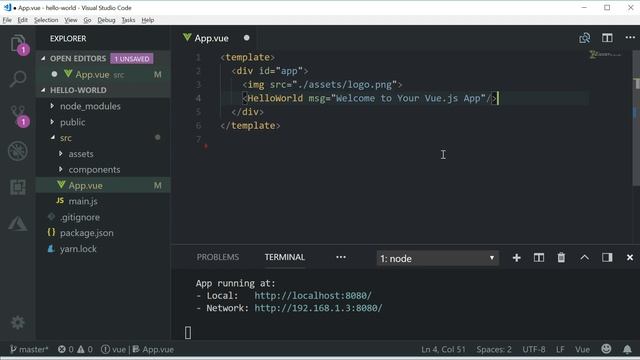The height and width of the screenshot is (360, 640).
Task: Open the Go menu
Action: coord(87,20)
